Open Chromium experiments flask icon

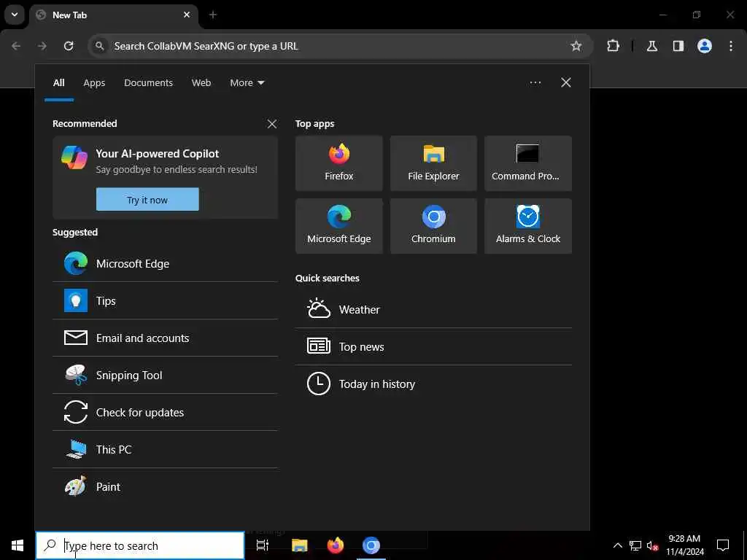click(652, 46)
